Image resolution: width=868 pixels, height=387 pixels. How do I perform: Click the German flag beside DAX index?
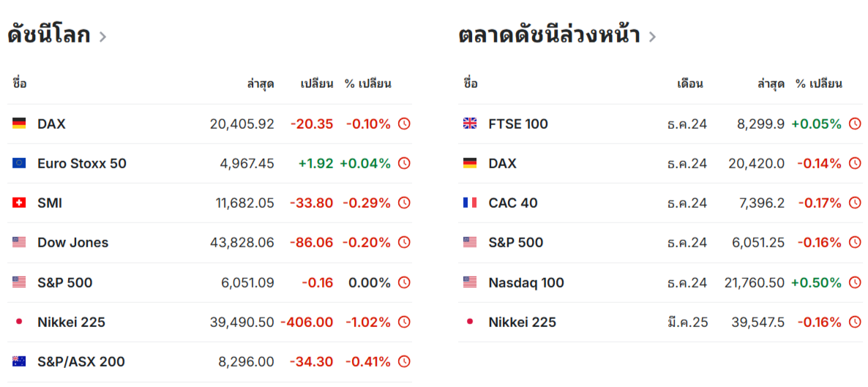[x=19, y=124]
